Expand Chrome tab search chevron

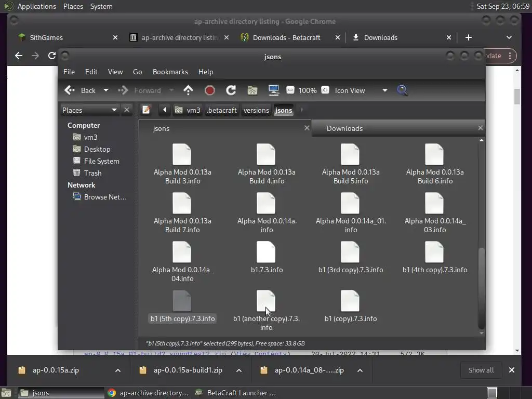509,37
